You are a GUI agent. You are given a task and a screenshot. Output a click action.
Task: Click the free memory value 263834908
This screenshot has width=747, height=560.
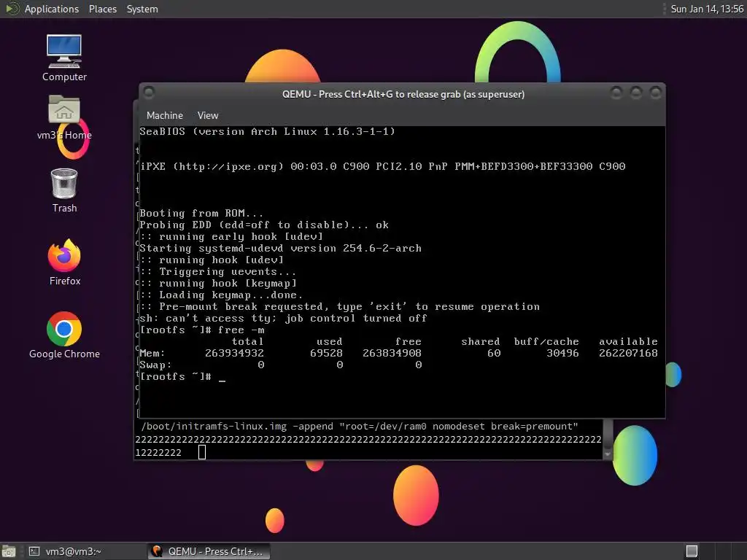(x=392, y=354)
